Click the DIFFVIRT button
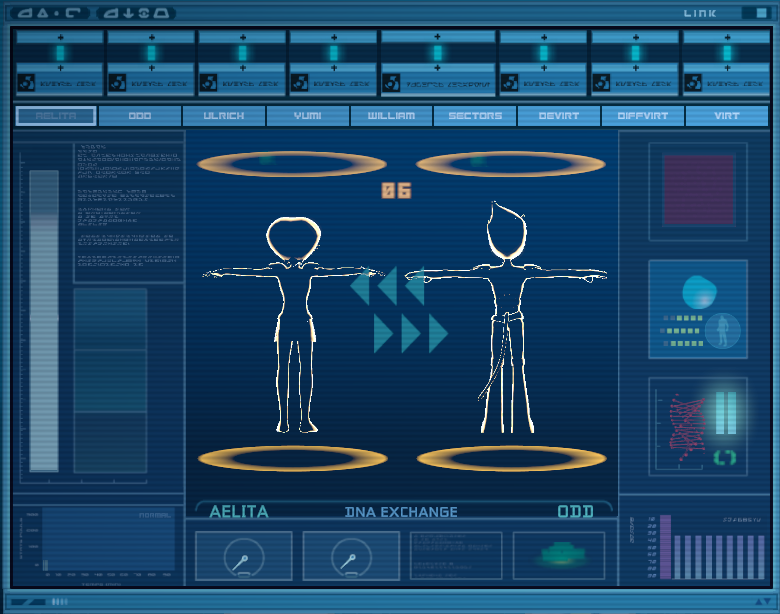Image resolution: width=780 pixels, height=614 pixels. 643,116
